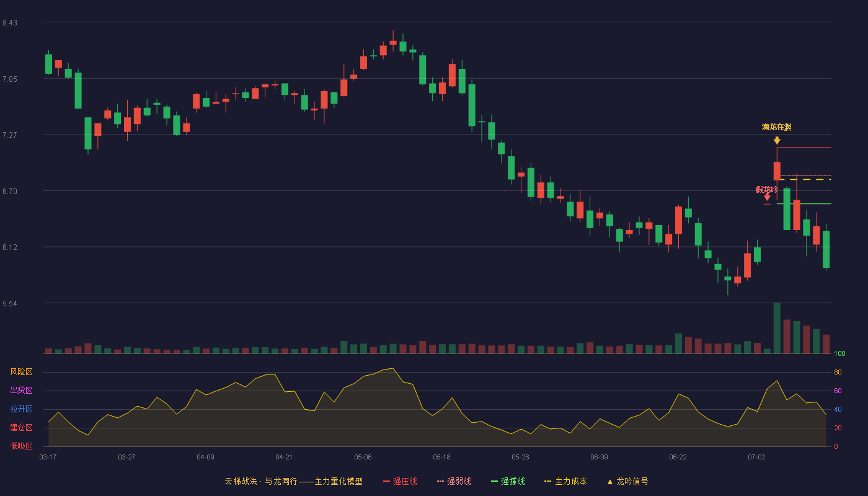The width and height of the screenshot is (868, 496).
Task: Toggle the 强弱线 legend entry
Action: (x=454, y=481)
